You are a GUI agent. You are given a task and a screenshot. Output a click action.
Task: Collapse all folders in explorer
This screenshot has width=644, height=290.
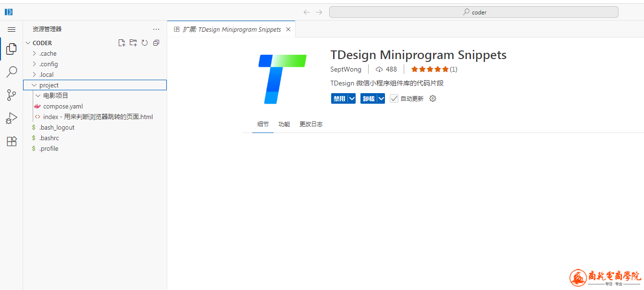pyautogui.click(x=156, y=43)
